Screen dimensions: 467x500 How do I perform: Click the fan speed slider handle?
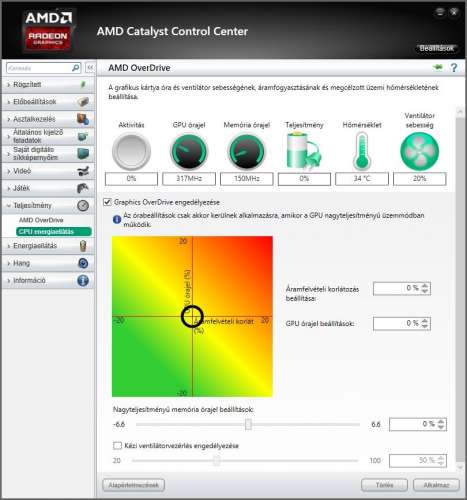tap(217, 460)
